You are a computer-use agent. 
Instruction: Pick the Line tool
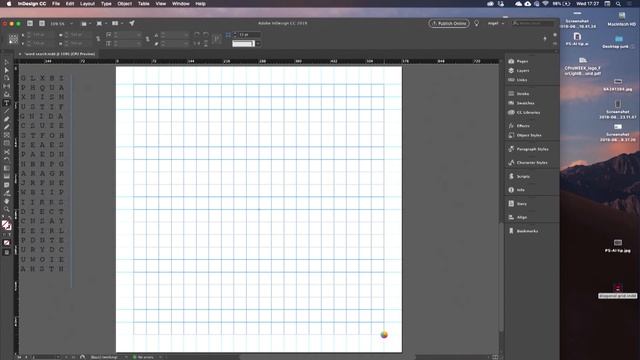6,111
